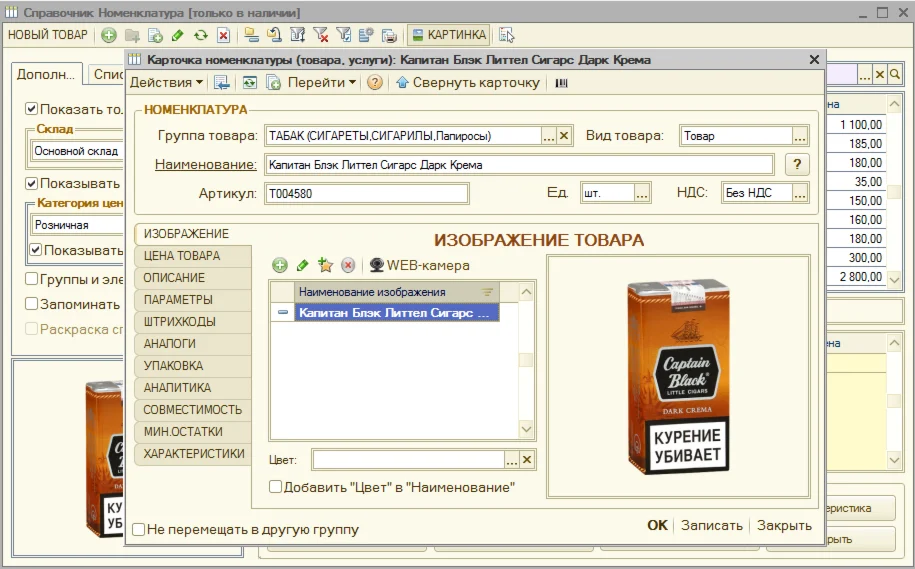Switch to the ЦЕНА ТОВАРА tab
The height and width of the screenshot is (569, 915).
[181, 256]
